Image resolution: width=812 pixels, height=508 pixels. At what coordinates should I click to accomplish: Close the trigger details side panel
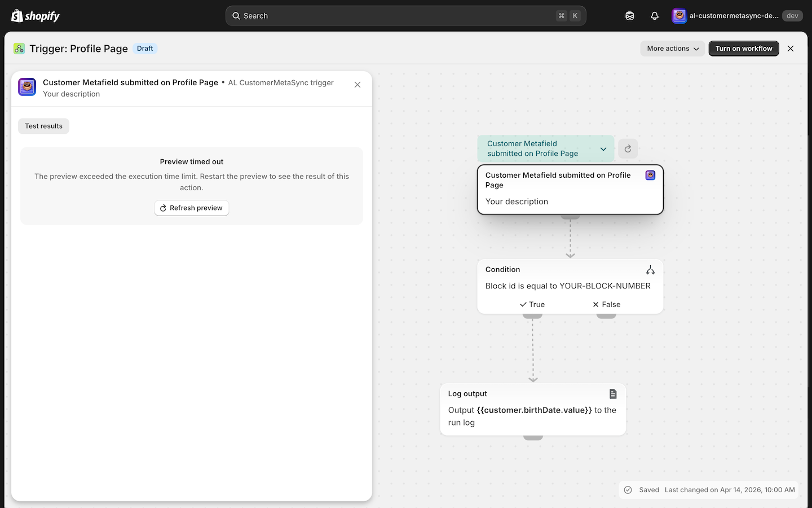358,85
